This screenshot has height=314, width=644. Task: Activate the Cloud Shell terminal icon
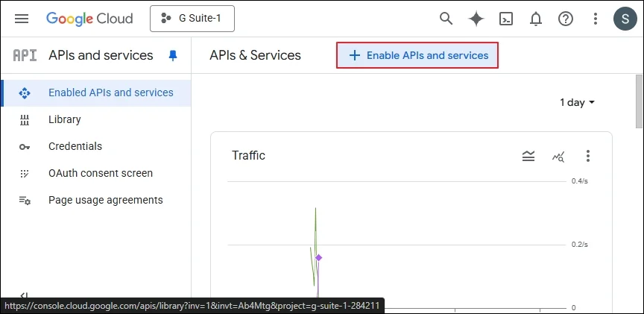[x=506, y=19]
